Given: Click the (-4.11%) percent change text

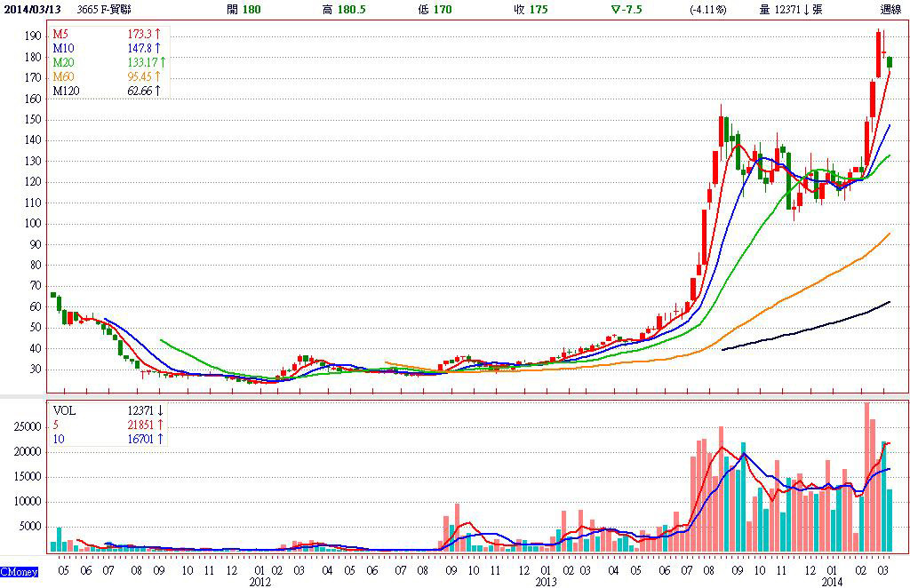Looking at the screenshot, I should pos(708,11).
